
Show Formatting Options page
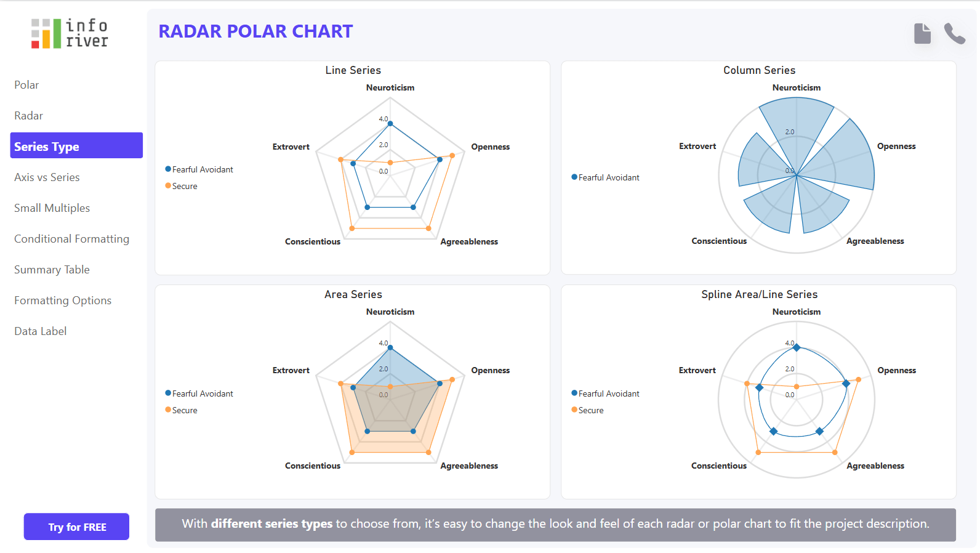coord(63,301)
